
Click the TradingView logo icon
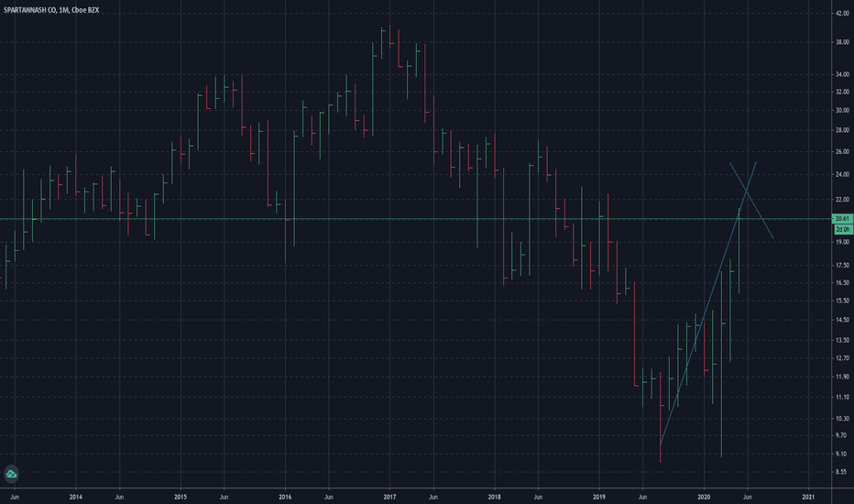coord(11,474)
